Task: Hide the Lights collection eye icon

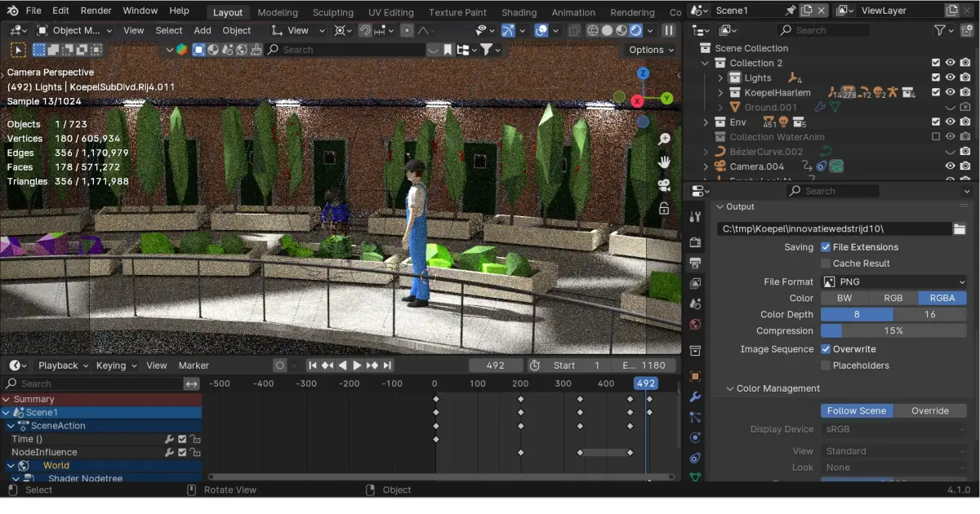Action: pos(951,78)
